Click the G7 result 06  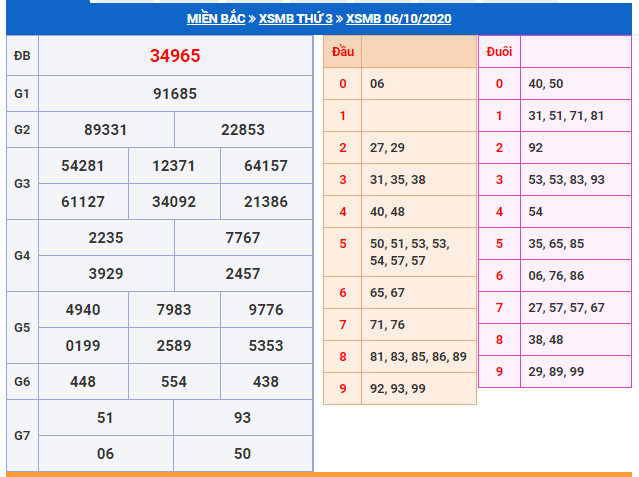pyautogui.click(x=105, y=454)
